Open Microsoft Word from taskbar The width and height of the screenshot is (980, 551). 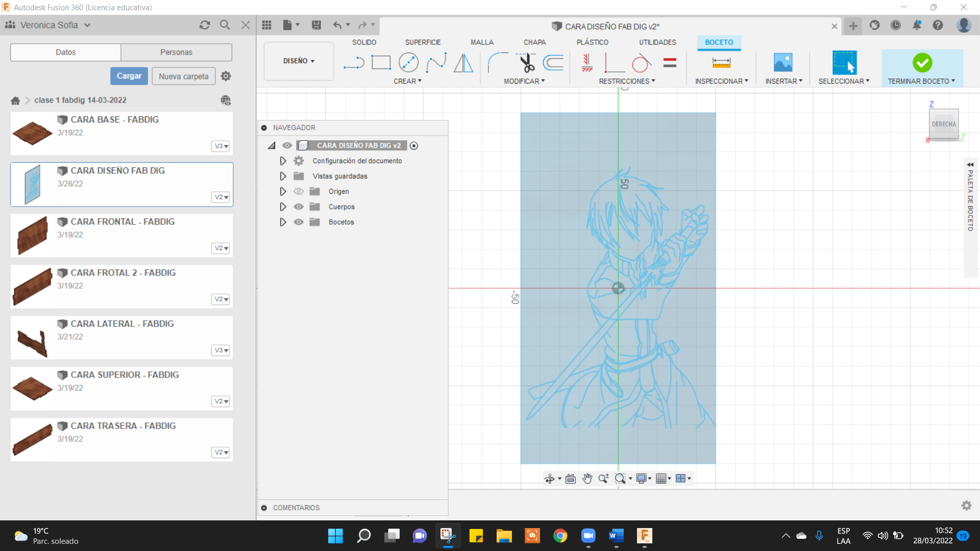[x=616, y=536]
